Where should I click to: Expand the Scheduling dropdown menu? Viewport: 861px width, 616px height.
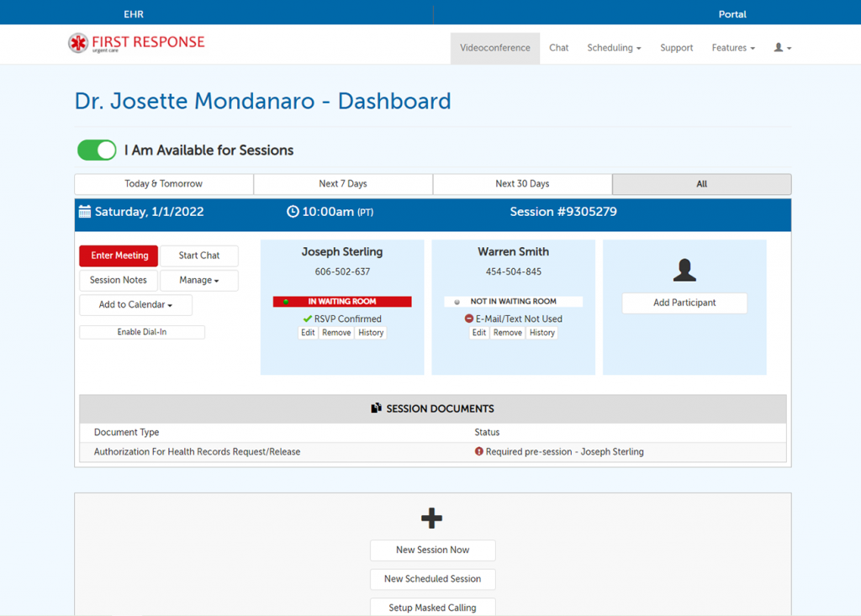click(x=614, y=48)
